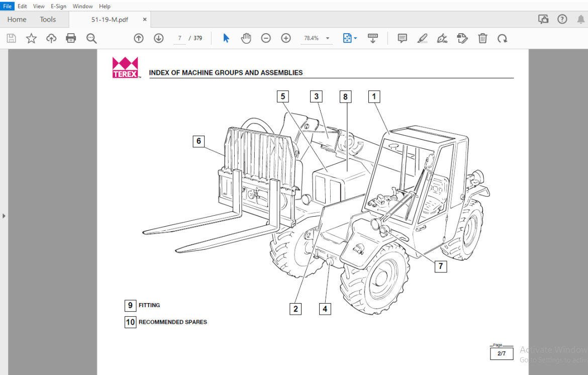The height and width of the screenshot is (375, 588).
Task: Go to next page arrow
Action: tap(159, 38)
